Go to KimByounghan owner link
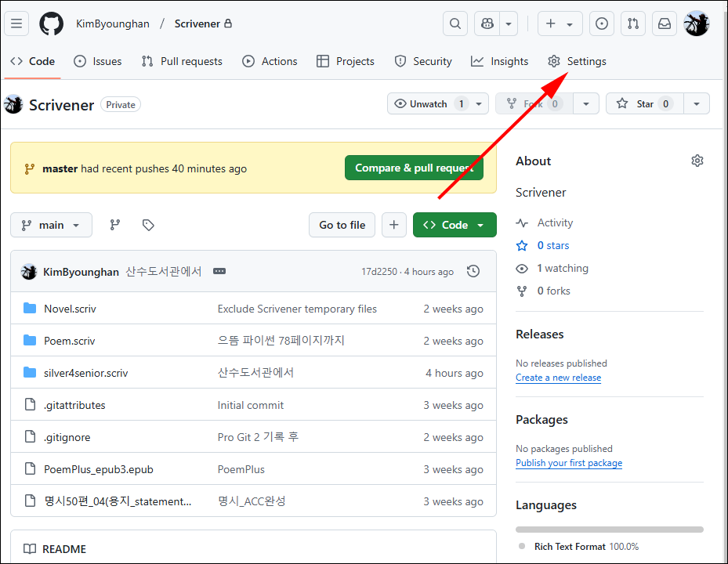 [x=113, y=23]
